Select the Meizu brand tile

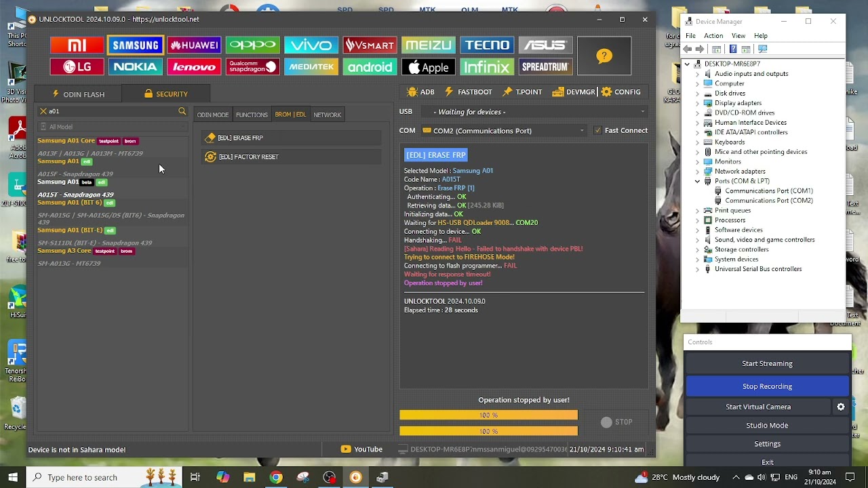[429, 45]
